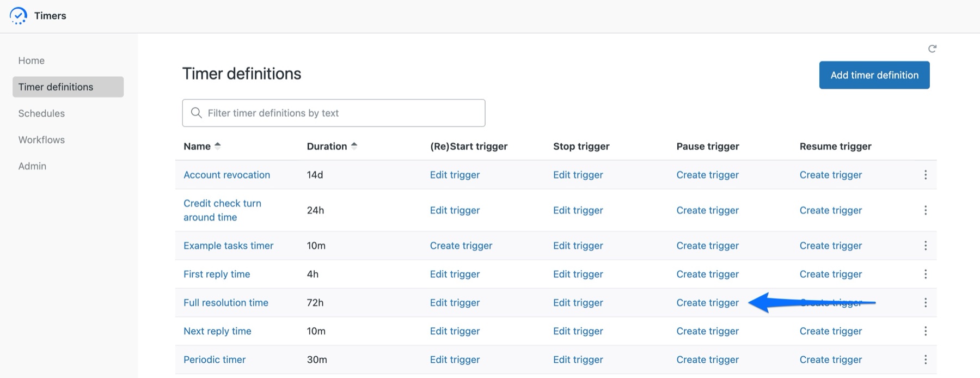The height and width of the screenshot is (378, 980).
Task: Open the Next reply time link
Action: click(x=217, y=331)
